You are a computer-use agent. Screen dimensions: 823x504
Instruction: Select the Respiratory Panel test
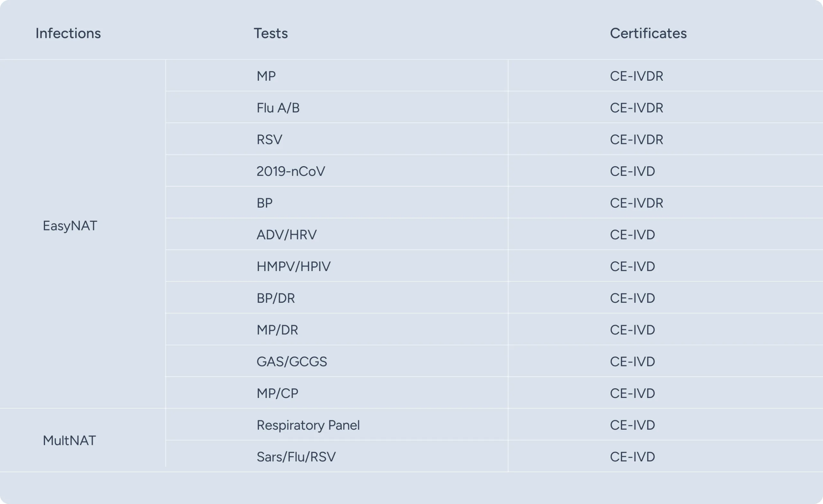(308, 425)
